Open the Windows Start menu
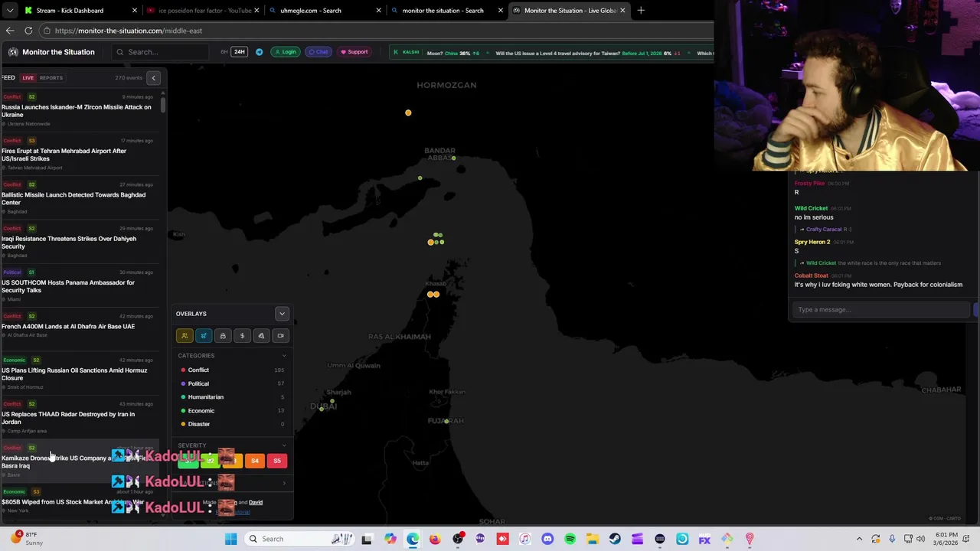This screenshot has height=551, width=980. (x=230, y=539)
